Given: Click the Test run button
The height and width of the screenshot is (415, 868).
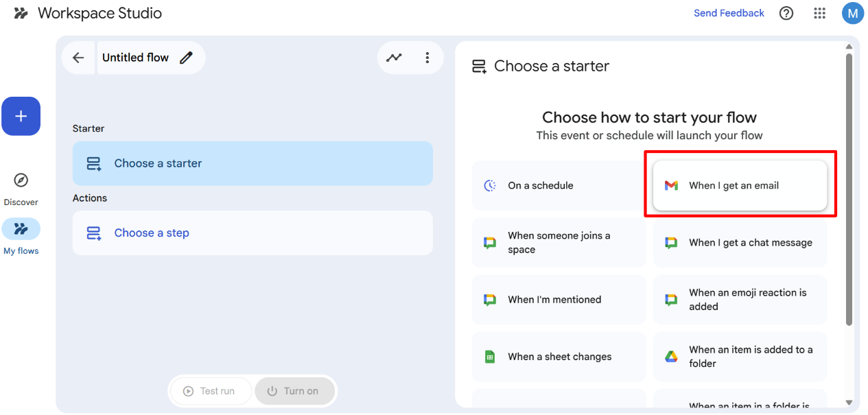Looking at the screenshot, I should point(209,391).
